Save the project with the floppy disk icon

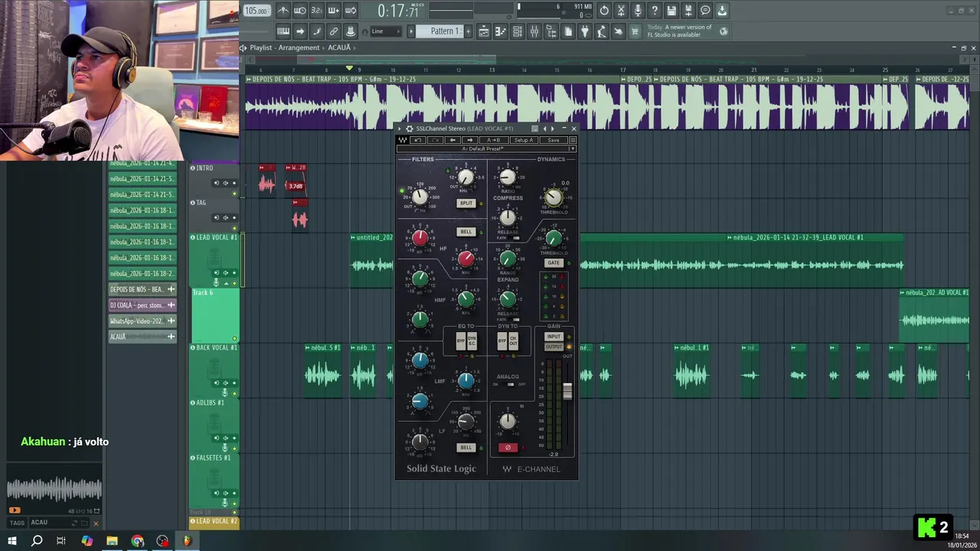tap(671, 11)
